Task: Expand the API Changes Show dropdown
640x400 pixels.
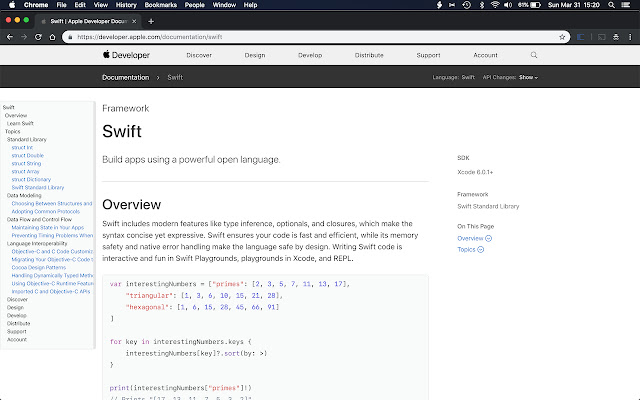Action: point(527,77)
